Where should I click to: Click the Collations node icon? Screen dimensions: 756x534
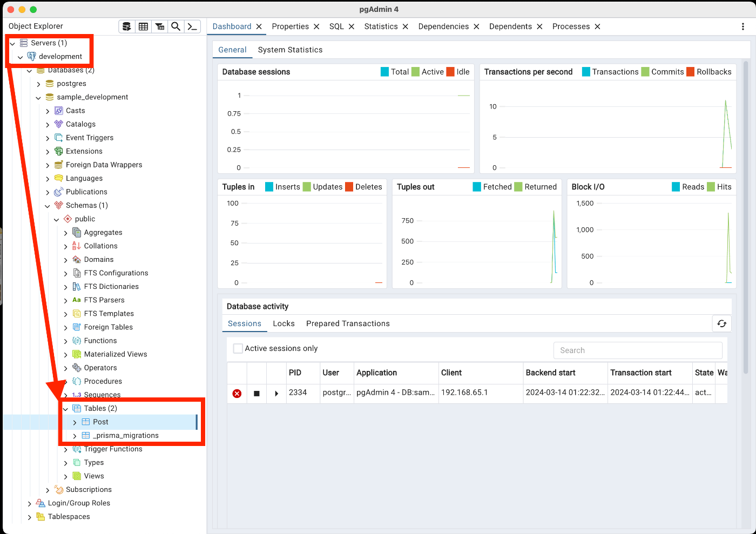click(77, 246)
